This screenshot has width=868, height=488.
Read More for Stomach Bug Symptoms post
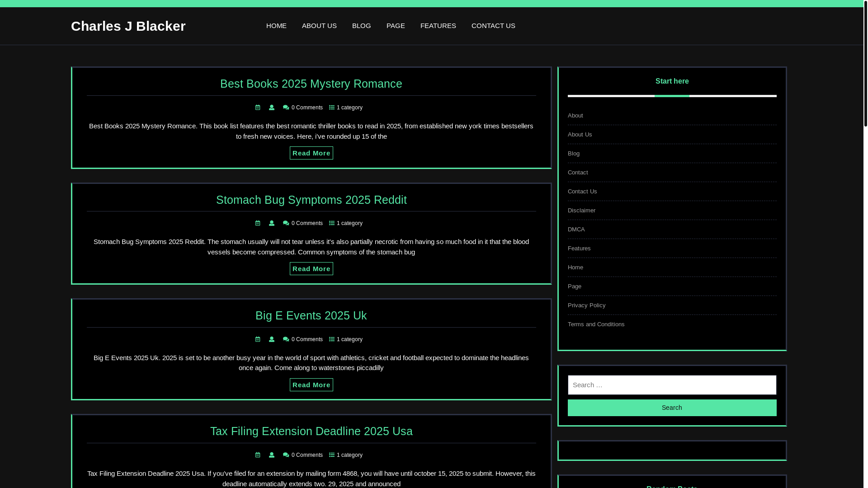pos(311,269)
